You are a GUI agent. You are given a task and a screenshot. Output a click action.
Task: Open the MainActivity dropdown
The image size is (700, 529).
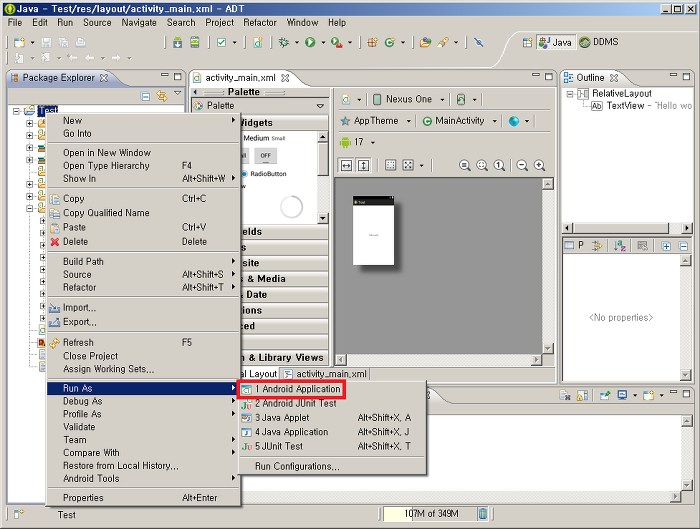point(459,121)
